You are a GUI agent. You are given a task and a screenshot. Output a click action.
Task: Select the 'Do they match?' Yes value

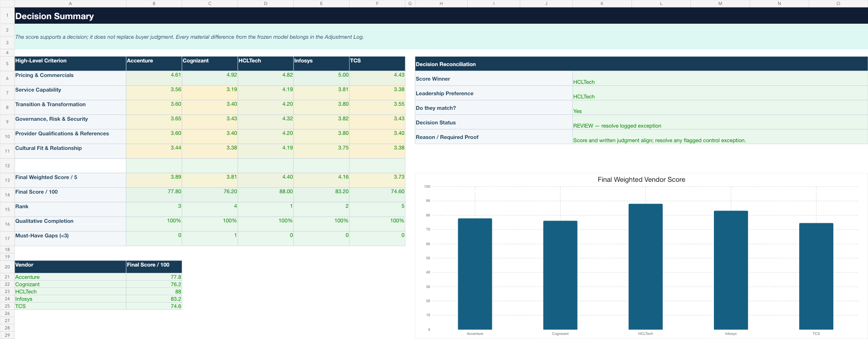tap(720, 108)
